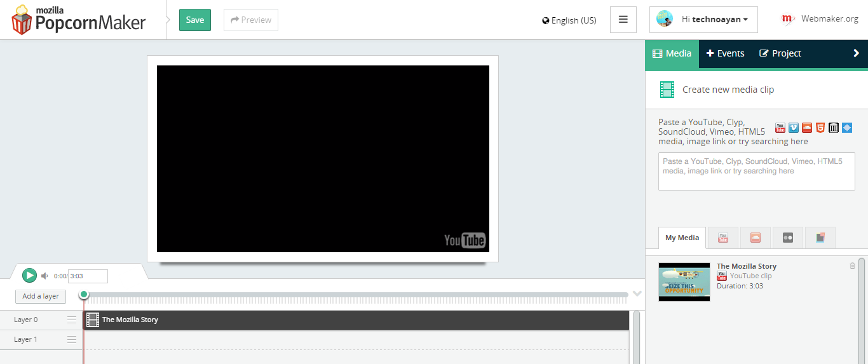Open the English (US) language selector
The image size is (868, 364).
569,20
